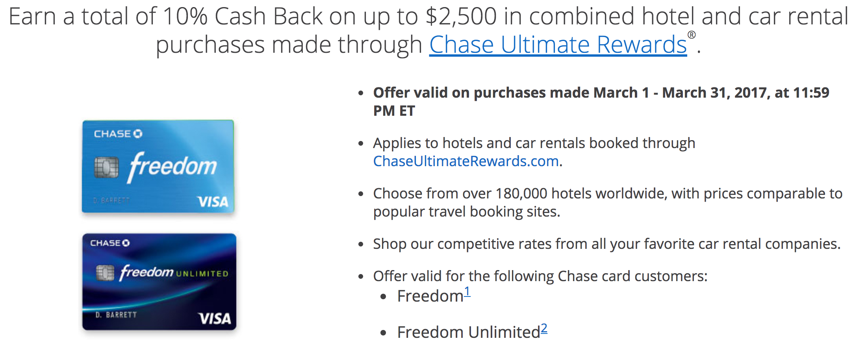This screenshot has width=868, height=352.
Task: Select the Chase Freedom card image
Action: coord(158,166)
